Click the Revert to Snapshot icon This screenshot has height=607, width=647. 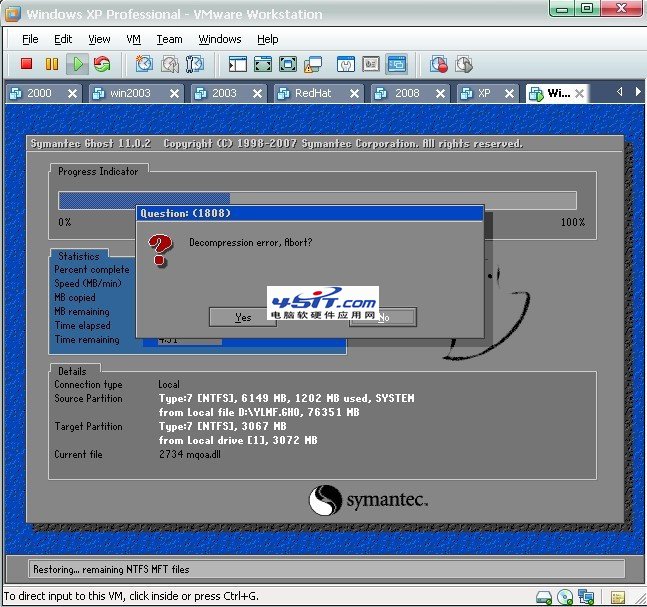(170, 64)
